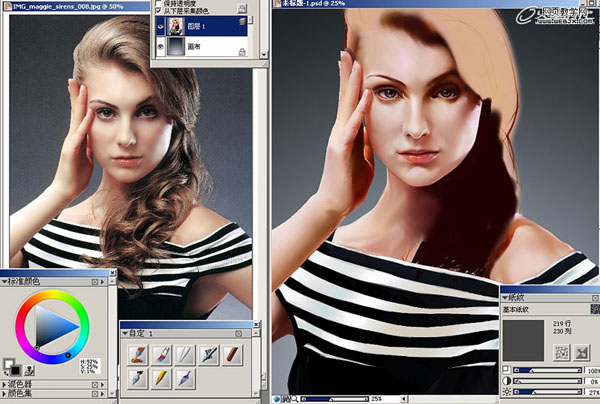
Task: Click the clone color stamp icon
Action: pyautogui.click(x=29, y=370)
